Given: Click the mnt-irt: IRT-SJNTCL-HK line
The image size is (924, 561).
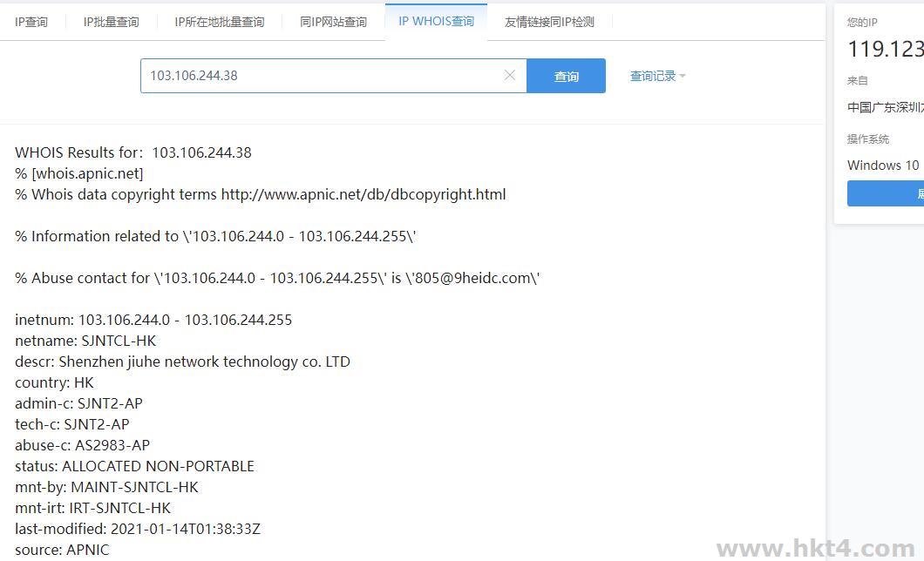Looking at the screenshot, I should point(92,508).
